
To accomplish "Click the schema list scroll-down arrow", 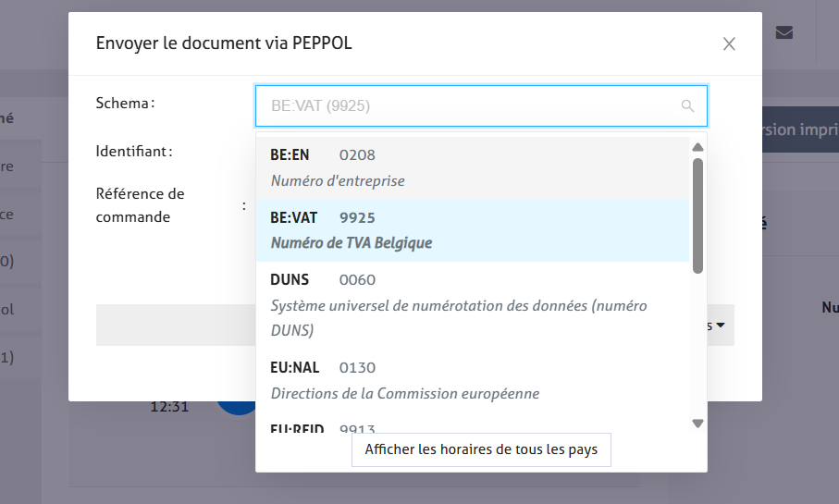I will 698,424.
